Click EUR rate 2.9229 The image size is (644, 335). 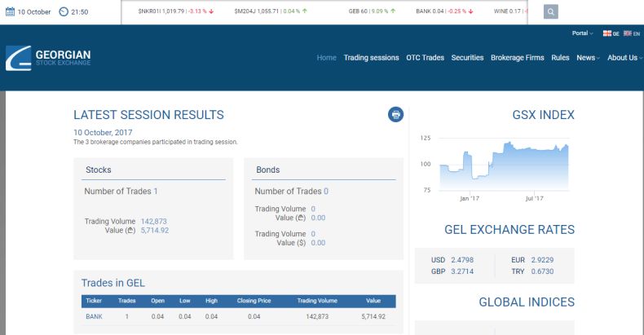[542, 260]
